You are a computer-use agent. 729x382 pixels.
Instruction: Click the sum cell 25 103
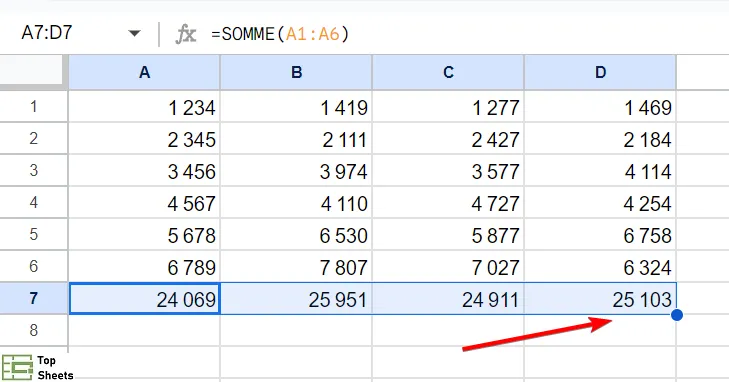[x=600, y=299]
